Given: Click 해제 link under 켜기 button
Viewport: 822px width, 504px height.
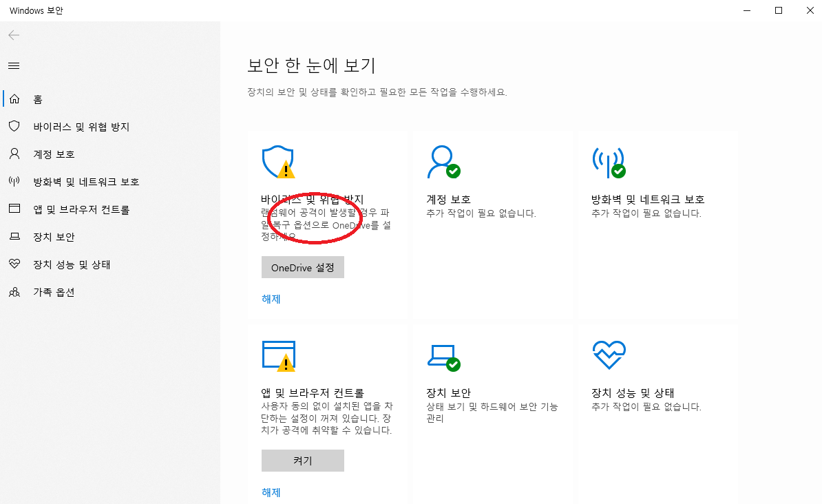Looking at the screenshot, I should pyautogui.click(x=271, y=492).
